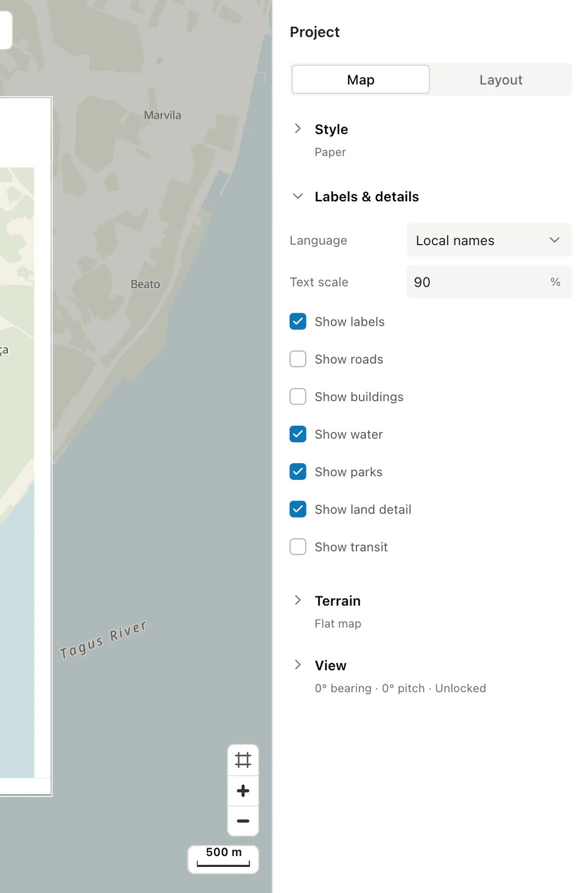
Task: Enable Show transit checkbox
Action: point(298,546)
